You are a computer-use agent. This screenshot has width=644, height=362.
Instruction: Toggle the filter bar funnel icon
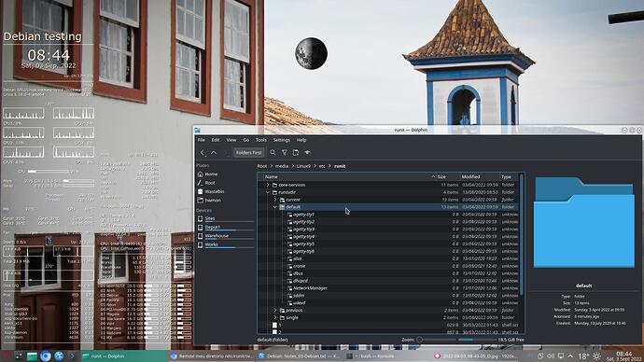tap(285, 153)
